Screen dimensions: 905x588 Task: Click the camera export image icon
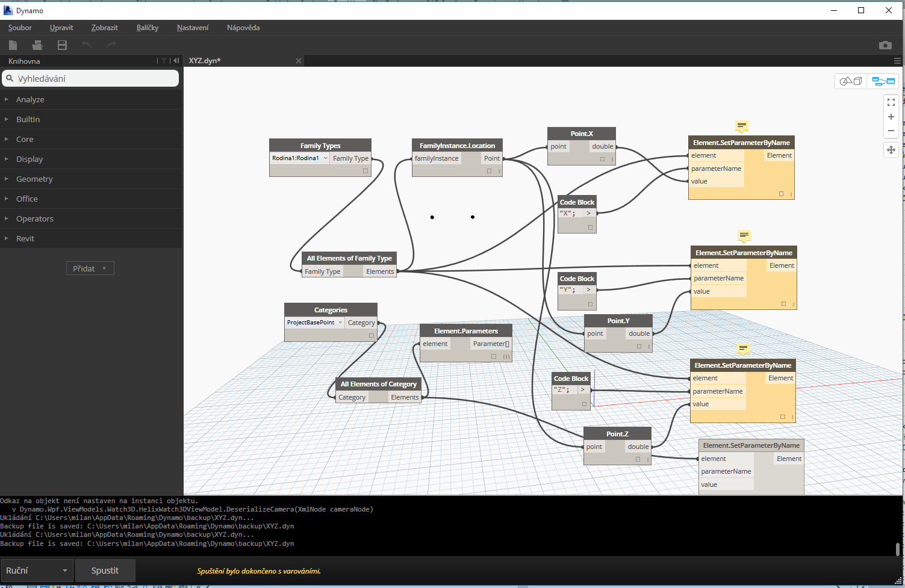885,45
